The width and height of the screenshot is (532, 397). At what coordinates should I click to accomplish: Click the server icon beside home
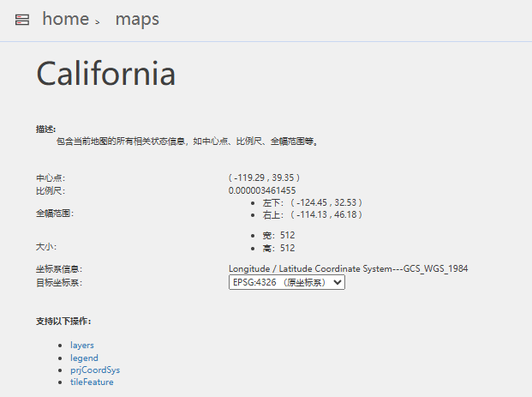pos(22,20)
